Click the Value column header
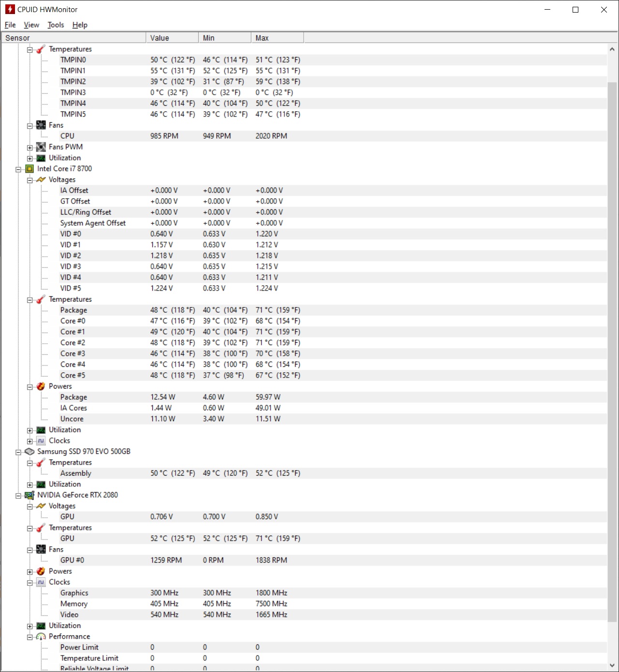 coord(172,38)
